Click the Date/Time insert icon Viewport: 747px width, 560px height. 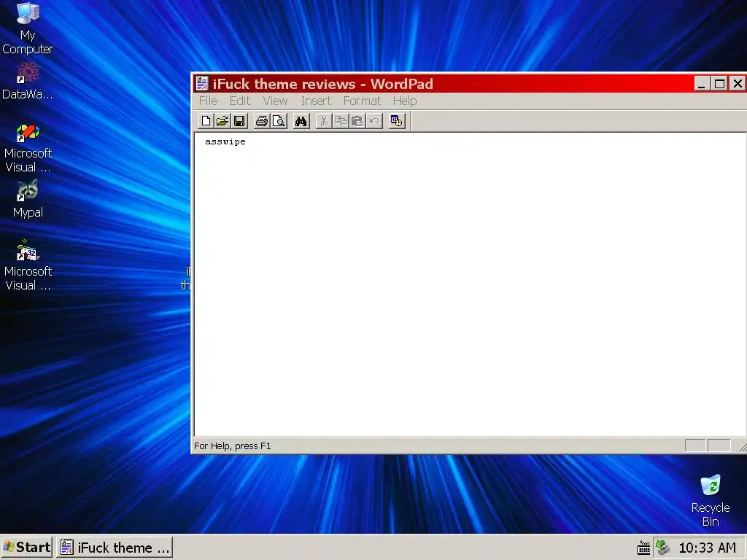(x=396, y=121)
